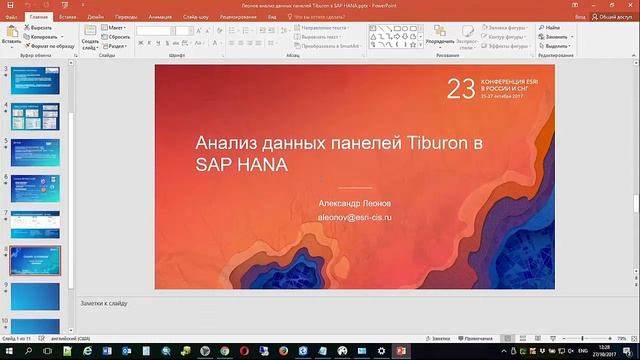The width and height of the screenshot is (640, 360).
Task: Create a new slide (Создать слайд)
Action: point(90,37)
